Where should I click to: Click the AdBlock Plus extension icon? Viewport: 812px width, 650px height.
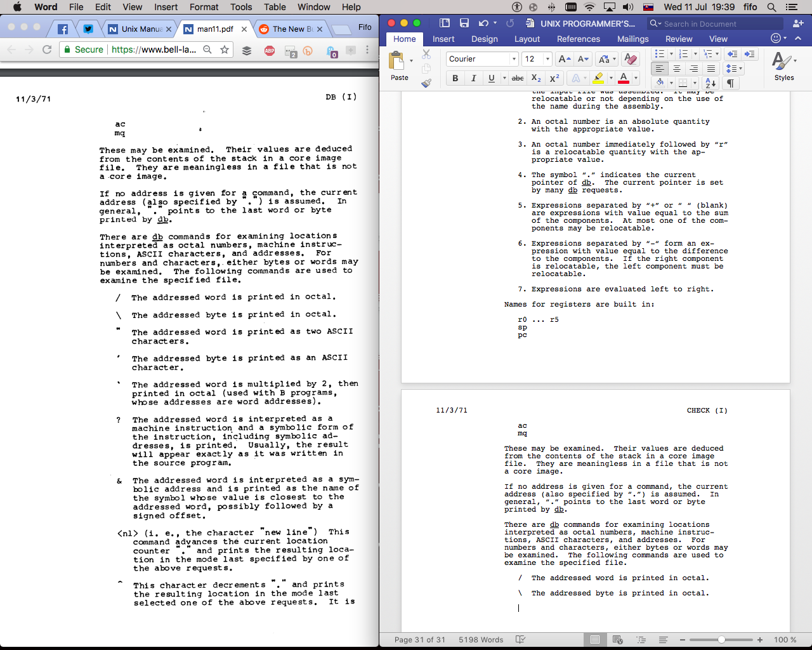270,50
